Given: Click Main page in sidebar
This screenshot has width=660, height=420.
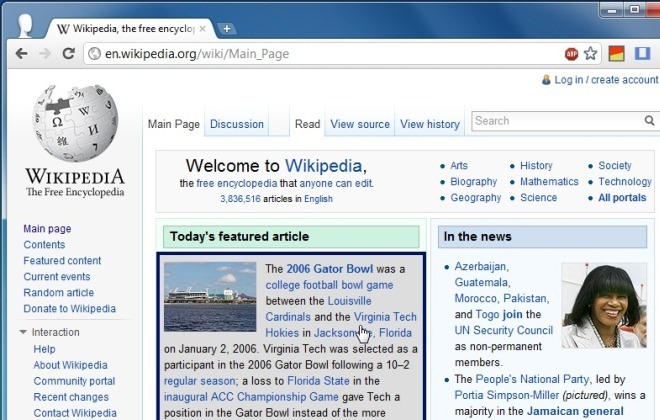Looking at the screenshot, I should pos(47,229).
